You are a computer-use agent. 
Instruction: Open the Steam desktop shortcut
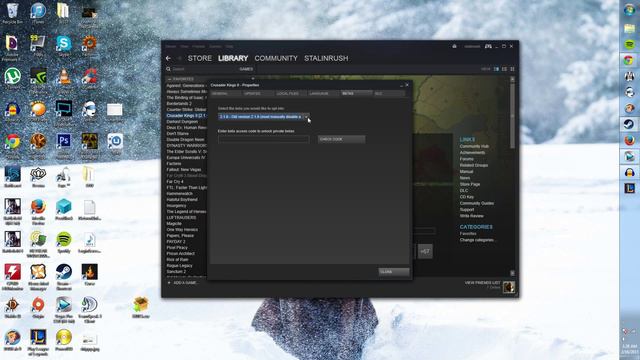tap(64, 272)
